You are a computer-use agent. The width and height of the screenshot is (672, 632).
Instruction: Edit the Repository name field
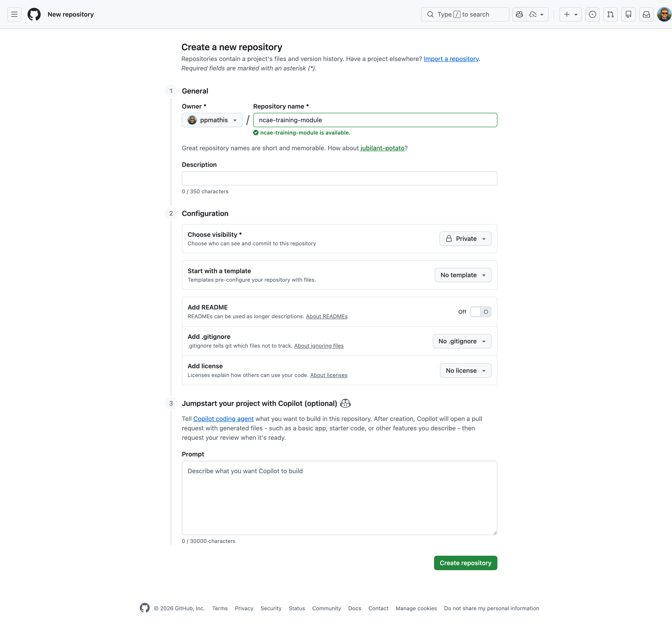(375, 120)
